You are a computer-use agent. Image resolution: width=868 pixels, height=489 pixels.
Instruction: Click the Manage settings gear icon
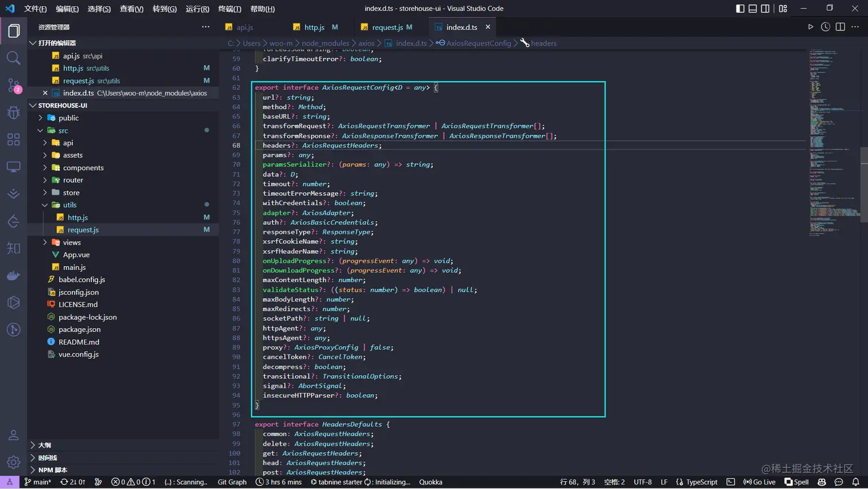13,462
